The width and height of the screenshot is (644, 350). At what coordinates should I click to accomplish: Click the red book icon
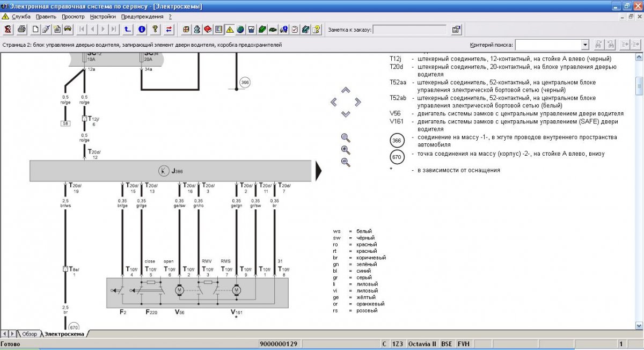coord(208,29)
